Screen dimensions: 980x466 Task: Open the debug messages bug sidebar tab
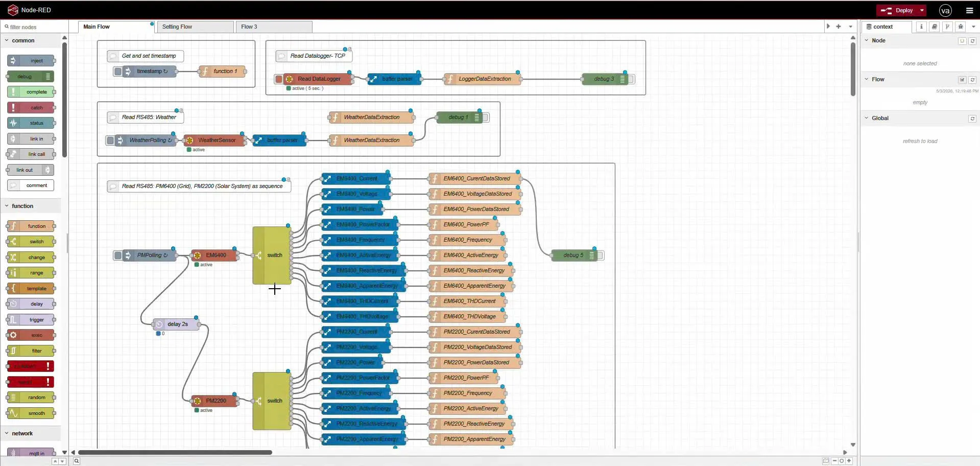[x=961, y=27]
